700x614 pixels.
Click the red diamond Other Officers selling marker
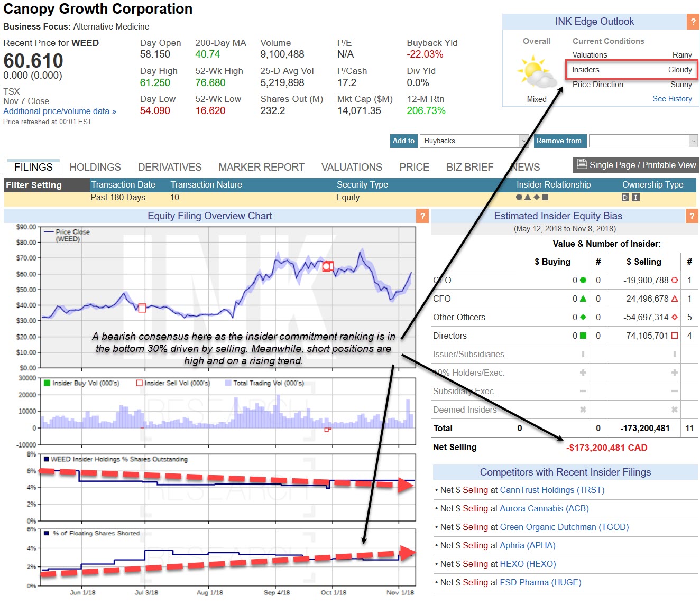click(x=675, y=317)
